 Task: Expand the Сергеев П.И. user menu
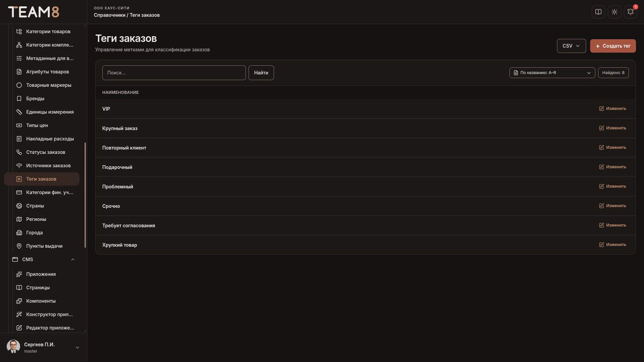(x=77, y=348)
